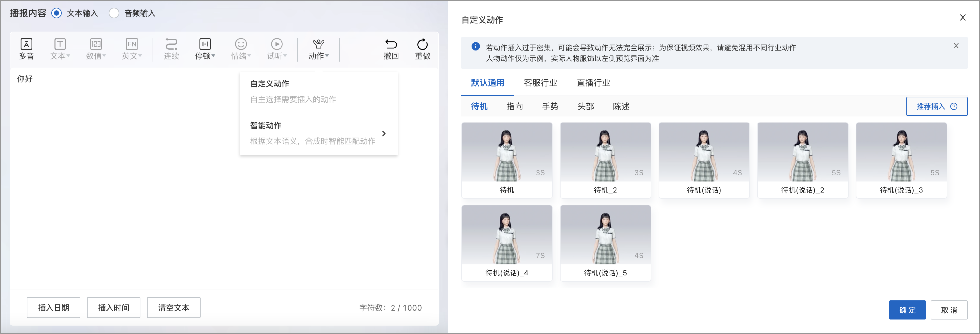Screen dimensions: 980x334
Task: Click the 推荐插入 button
Action: point(937,106)
